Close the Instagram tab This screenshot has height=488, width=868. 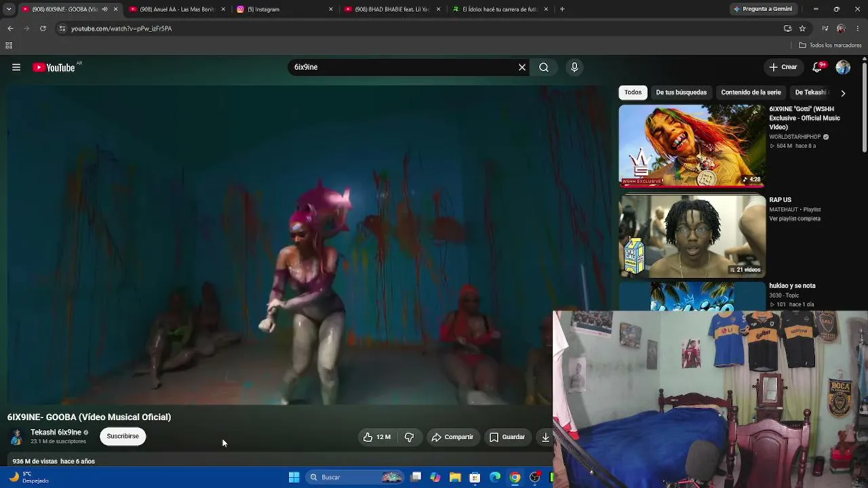click(x=331, y=9)
